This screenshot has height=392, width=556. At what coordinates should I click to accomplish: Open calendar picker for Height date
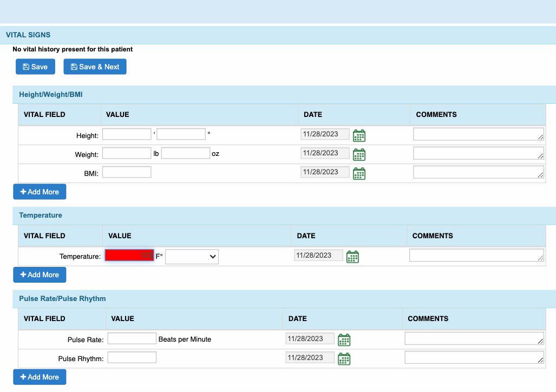359,135
